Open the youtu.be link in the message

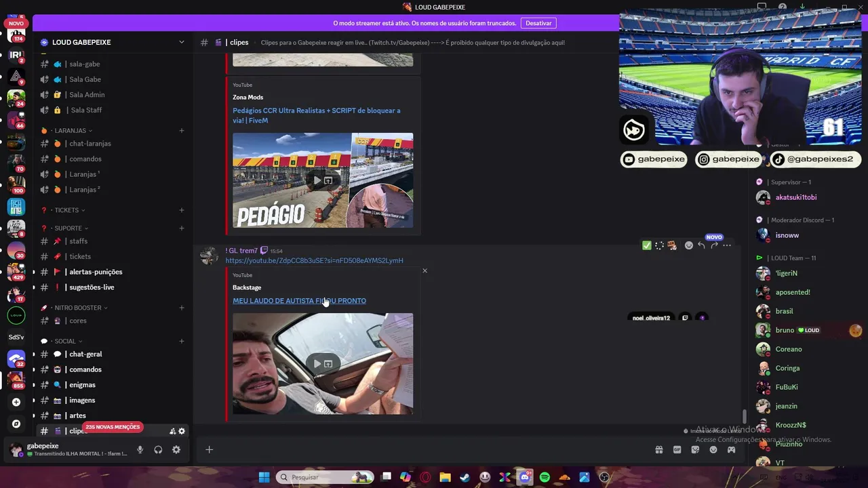314,260
